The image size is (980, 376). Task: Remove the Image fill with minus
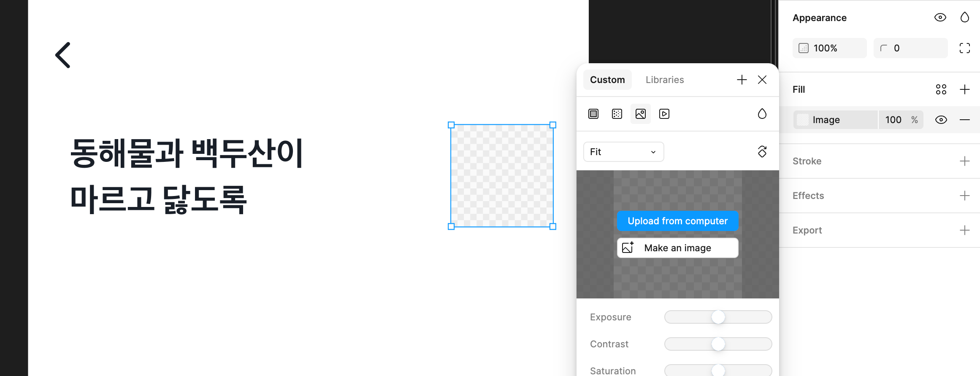[x=964, y=120]
